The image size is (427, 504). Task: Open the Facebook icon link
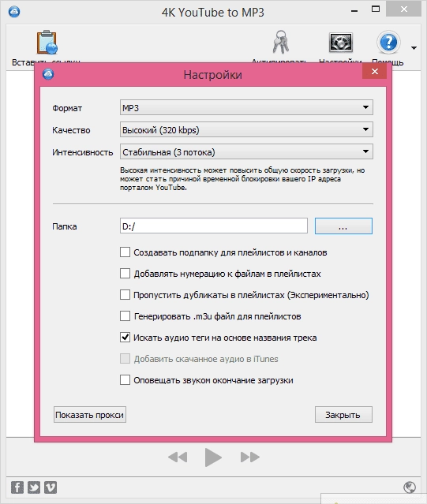tap(17, 487)
